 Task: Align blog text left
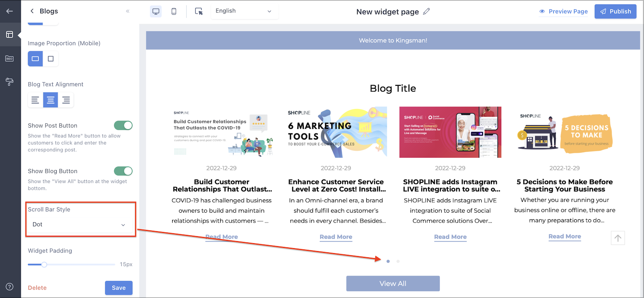(x=35, y=100)
